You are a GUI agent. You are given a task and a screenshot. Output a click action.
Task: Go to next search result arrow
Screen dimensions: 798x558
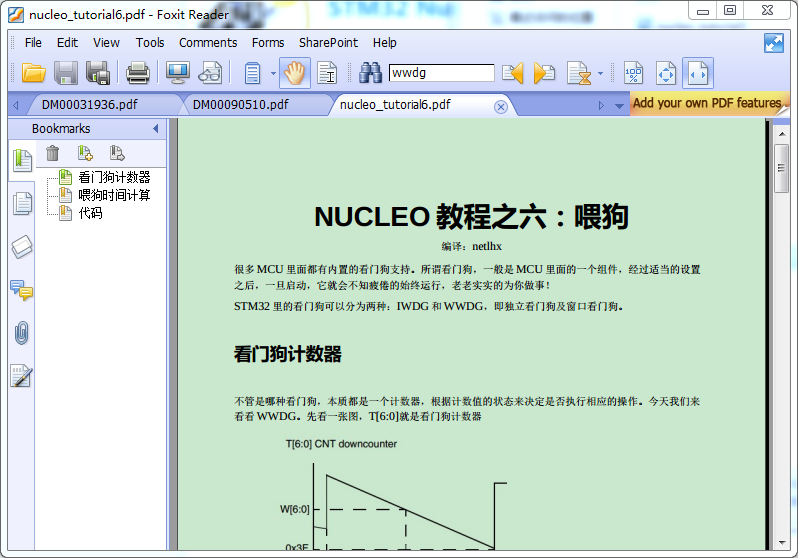coord(544,73)
